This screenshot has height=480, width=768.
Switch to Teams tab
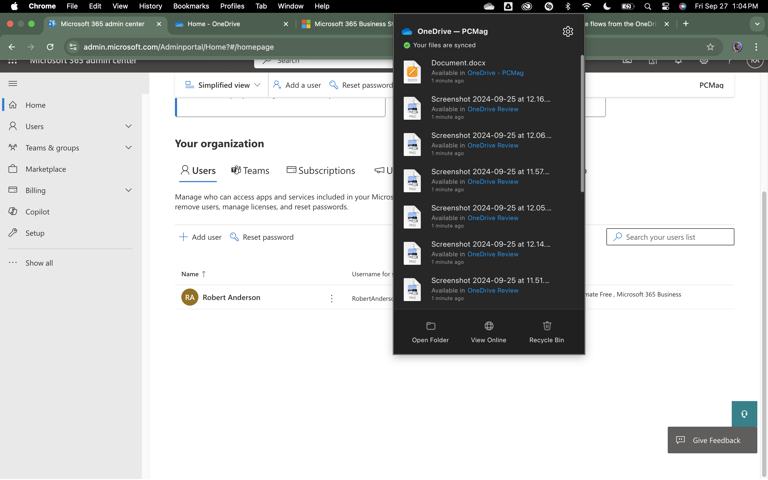tap(250, 170)
